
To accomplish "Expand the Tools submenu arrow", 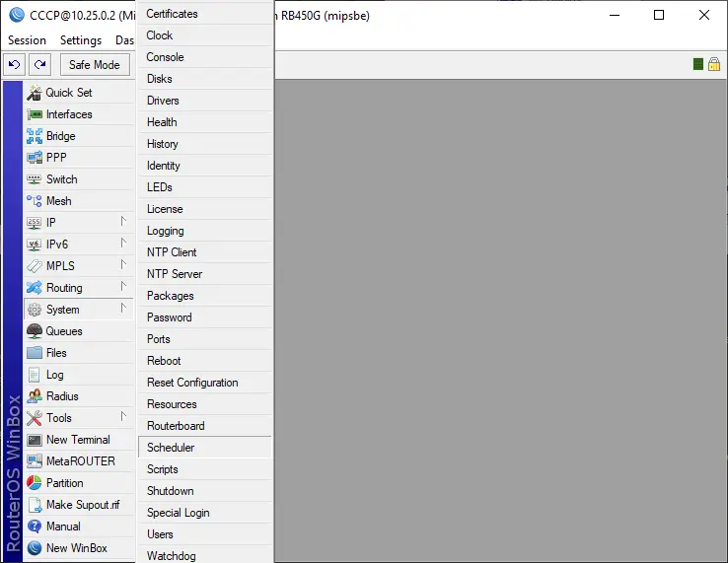I will pos(123,416).
